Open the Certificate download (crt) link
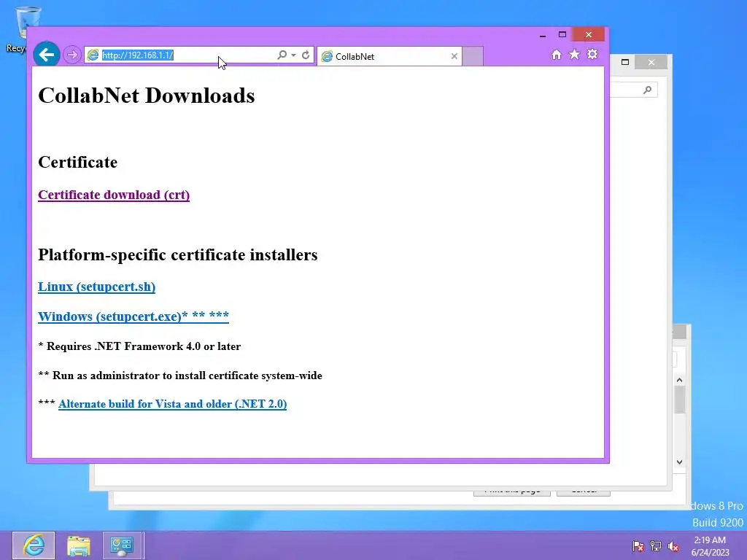Image resolution: width=747 pixels, height=560 pixels. click(x=114, y=195)
